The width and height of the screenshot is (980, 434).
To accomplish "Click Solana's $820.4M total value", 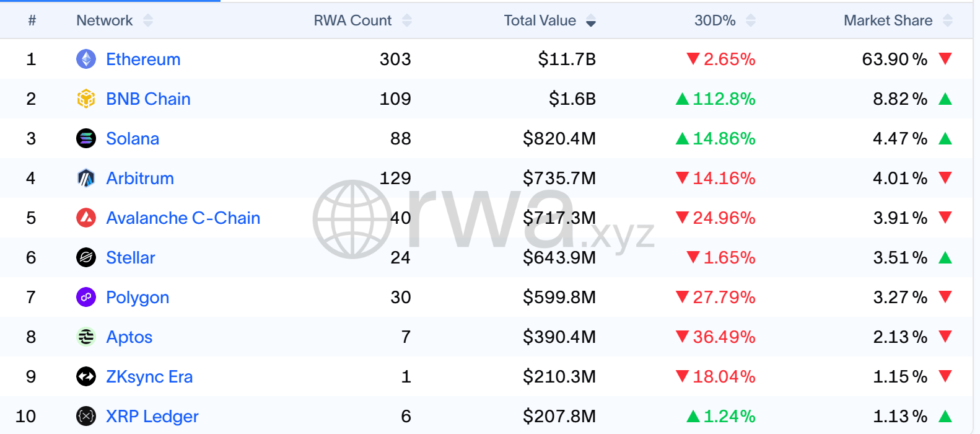I will point(559,138).
